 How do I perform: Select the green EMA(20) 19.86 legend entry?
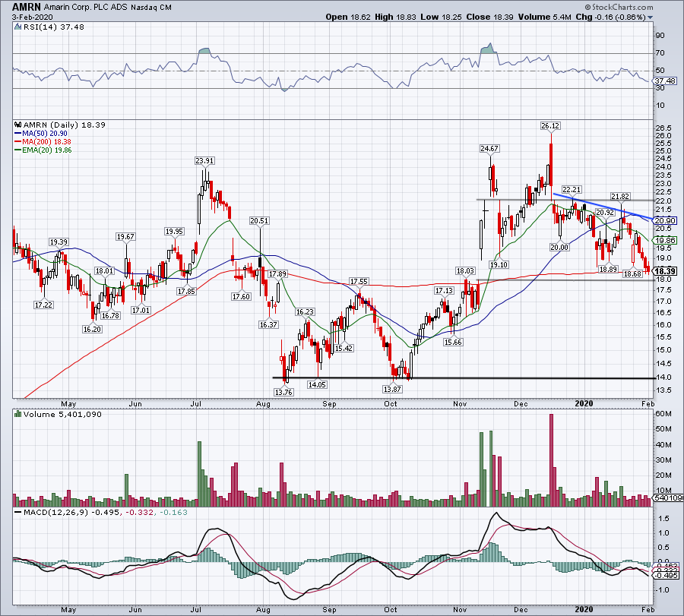click(43, 150)
